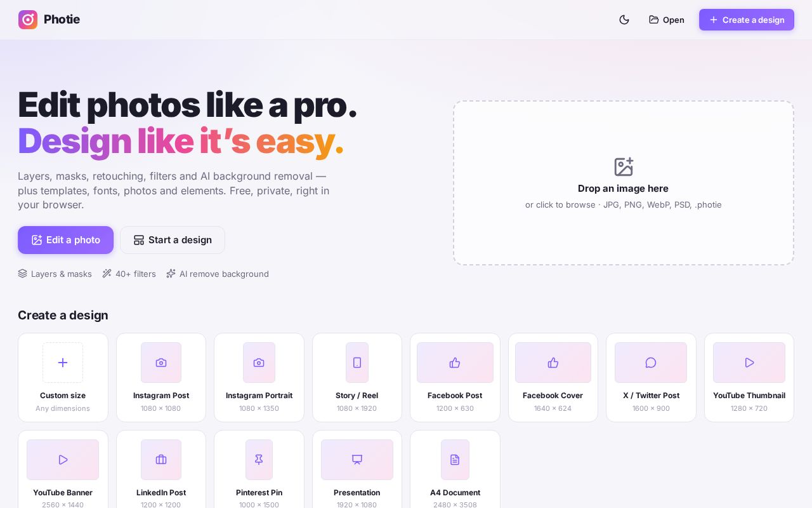Select Presentation screen icon
Viewport: 812px width, 508px height.
[357, 460]
